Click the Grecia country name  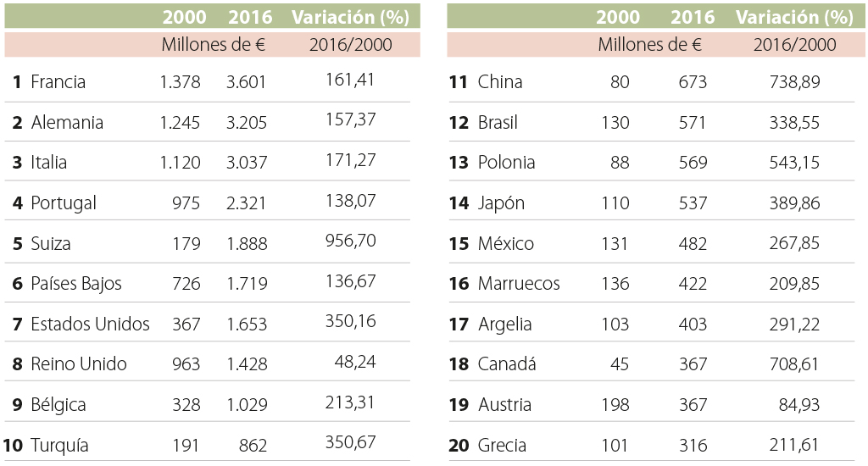[x=502, y=446]
